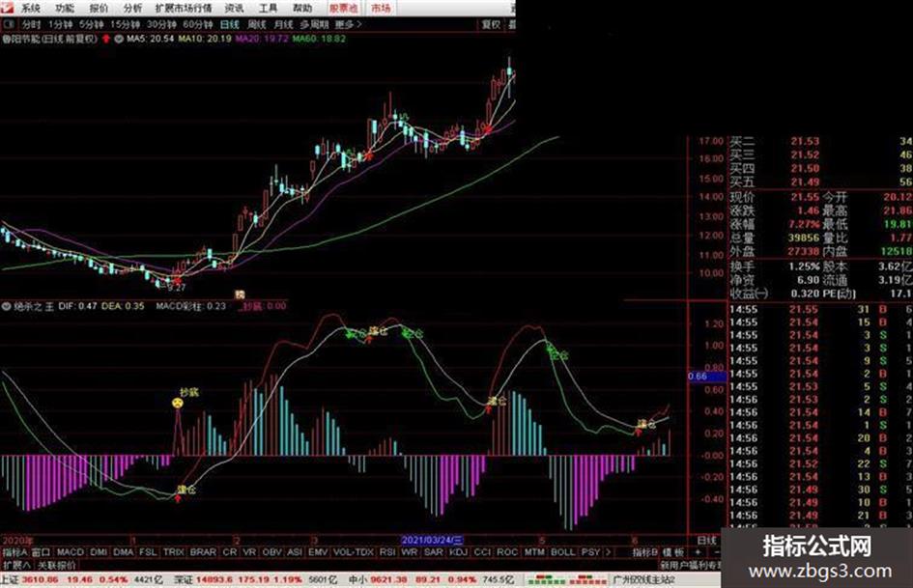Viewport: 913px width, 588px height.
Task: Click the 换手 1.25% value
Action: click(804, 266)
